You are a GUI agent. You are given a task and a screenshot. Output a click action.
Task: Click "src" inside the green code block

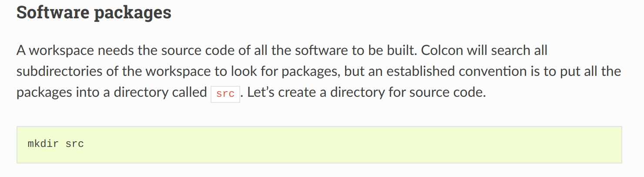pos(75,144)
